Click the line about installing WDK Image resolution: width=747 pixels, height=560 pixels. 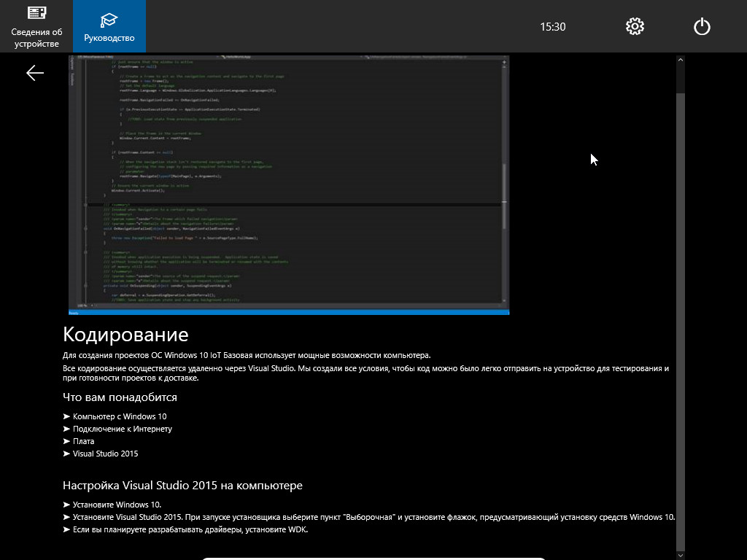point(186,529)
